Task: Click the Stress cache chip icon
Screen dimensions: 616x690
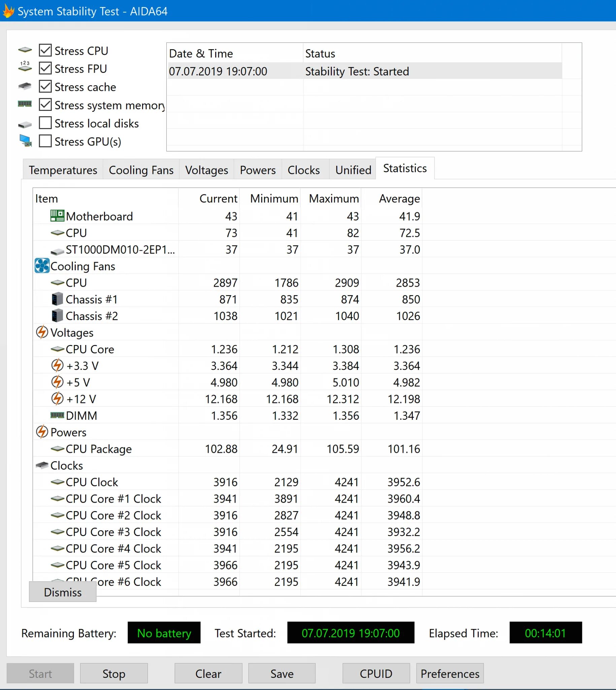Action: point(25,86)
